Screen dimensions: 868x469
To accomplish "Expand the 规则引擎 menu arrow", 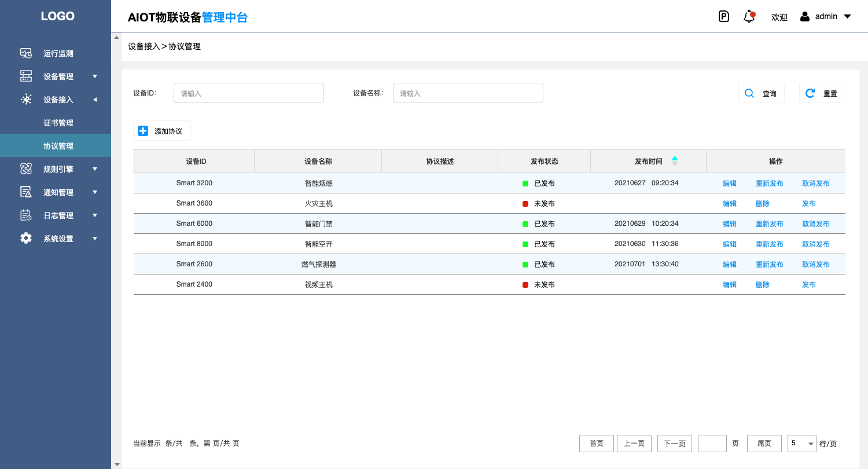I will 95,169.
